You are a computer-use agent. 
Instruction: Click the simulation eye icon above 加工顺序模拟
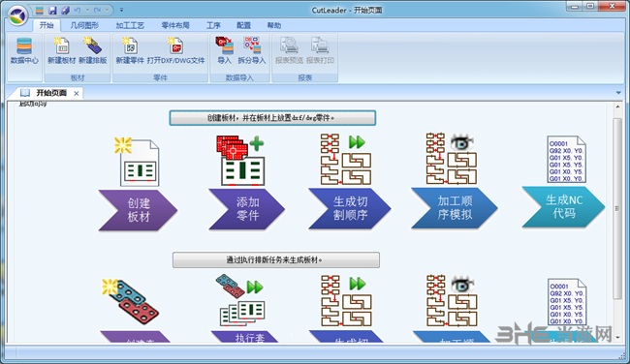(452, 159)
